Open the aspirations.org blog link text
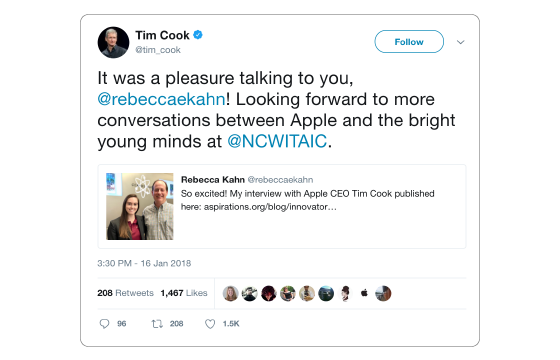Viewport: 560px width, 360px height. 270,207
